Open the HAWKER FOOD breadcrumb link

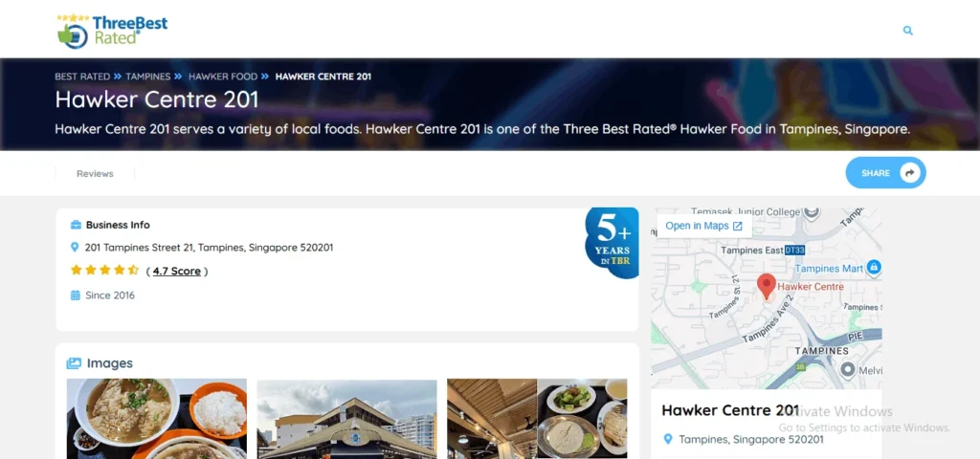223,76
